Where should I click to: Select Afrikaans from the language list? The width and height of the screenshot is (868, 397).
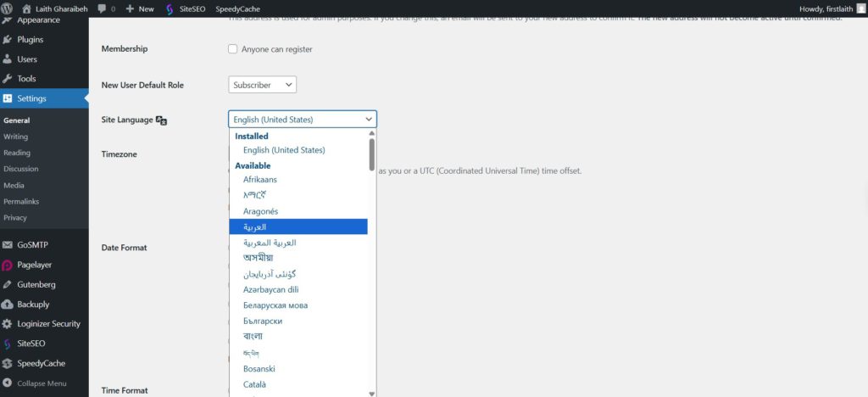point(260,180)
